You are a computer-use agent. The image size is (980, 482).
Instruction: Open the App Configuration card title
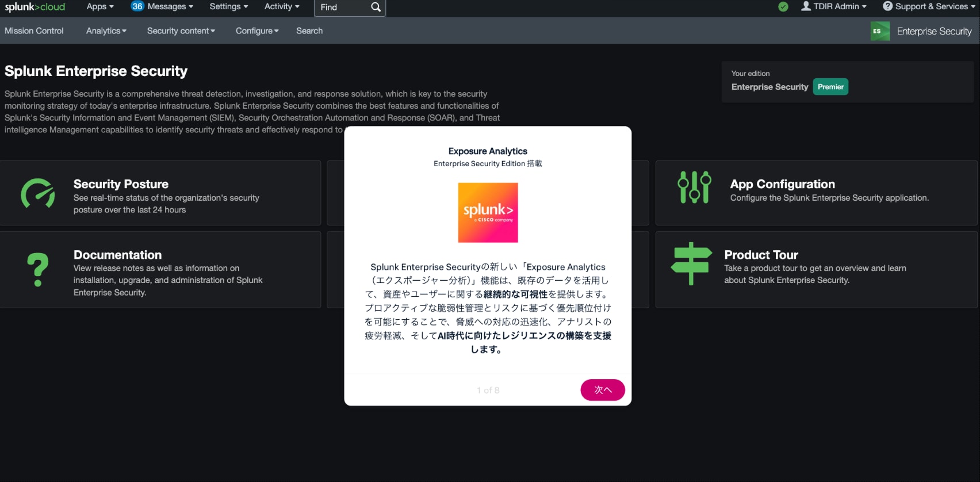(782, 184)
